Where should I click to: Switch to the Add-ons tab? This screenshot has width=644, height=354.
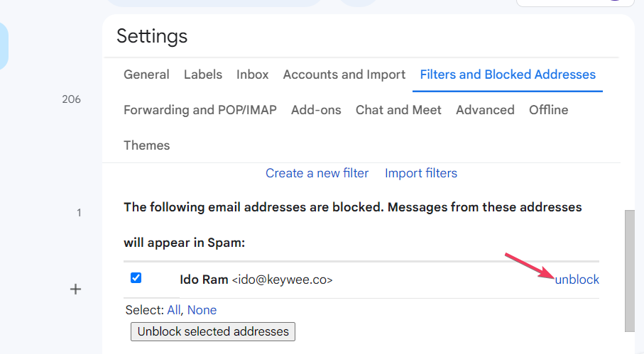(x=316, y=110)
